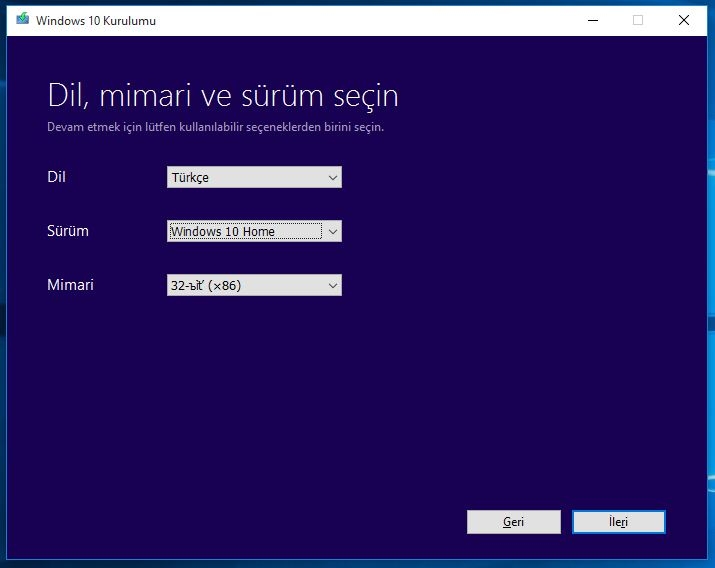
Task: Open the Mimari dropdown showing 32-bit (x86)
Action: tap(254, 285)
